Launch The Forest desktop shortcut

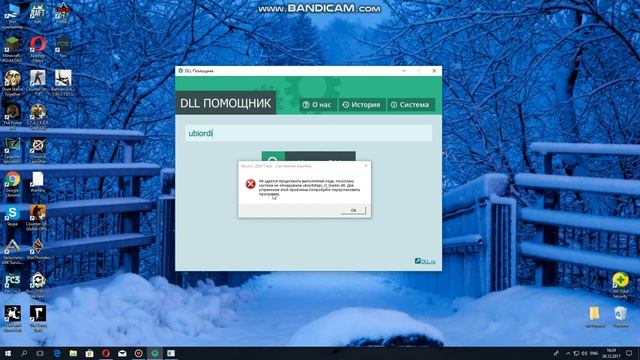pyautogui.click(x=13, y=116)
